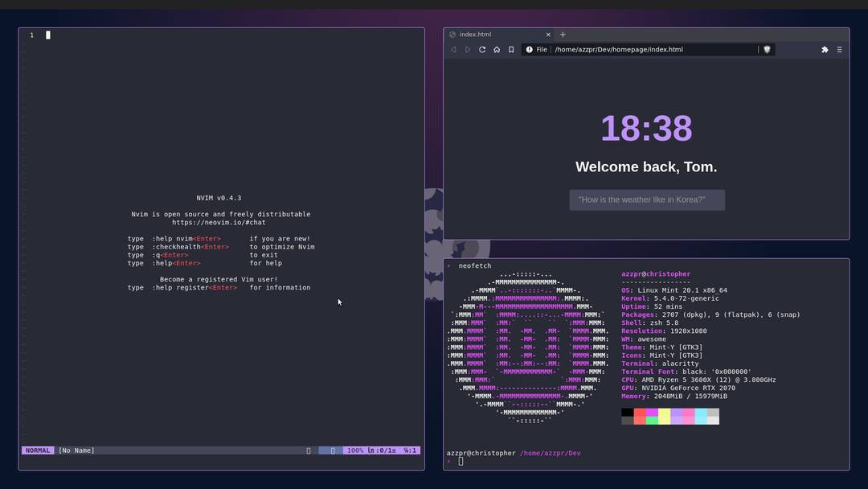This screenshot has height=489, width=868.
Task: Expand the File label in the address bar
Action: pos(541,49)
